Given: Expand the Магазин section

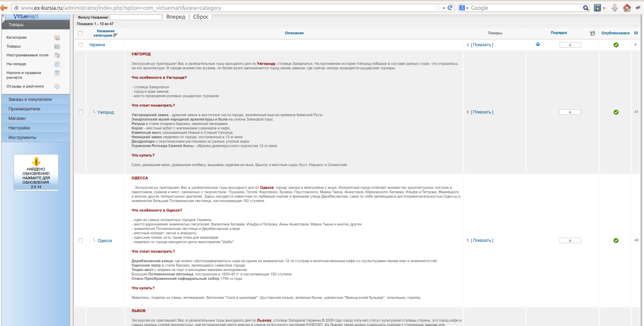Looking at the screenshot, I should click(36, 119).
